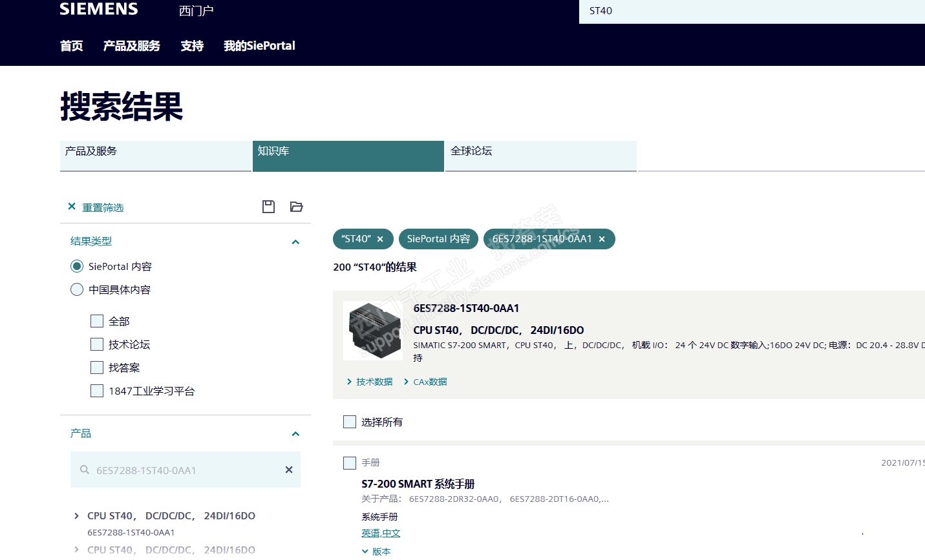Switch to the 全球论坛 tab

541,156
